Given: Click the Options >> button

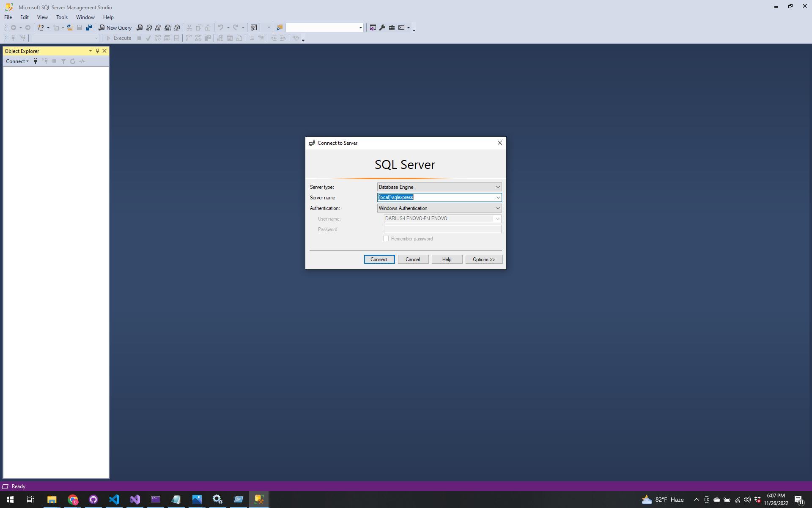Looking at the screenshot, I should click(484, 259).
